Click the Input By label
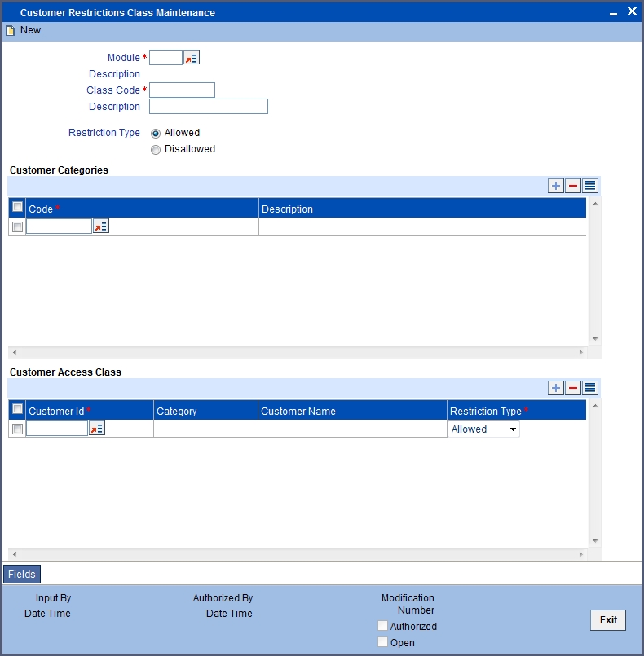The width and height of the screenshot is (644, 656). tap(53, 598)
